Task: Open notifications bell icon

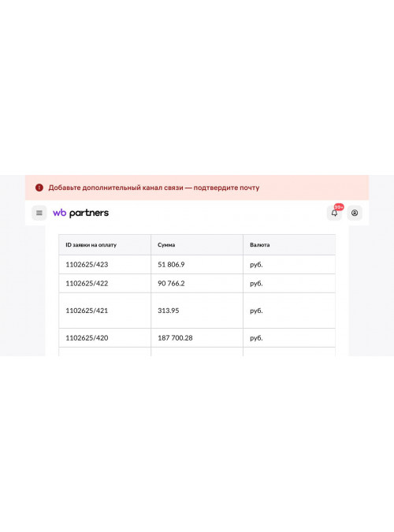Action: coord(334,213)
